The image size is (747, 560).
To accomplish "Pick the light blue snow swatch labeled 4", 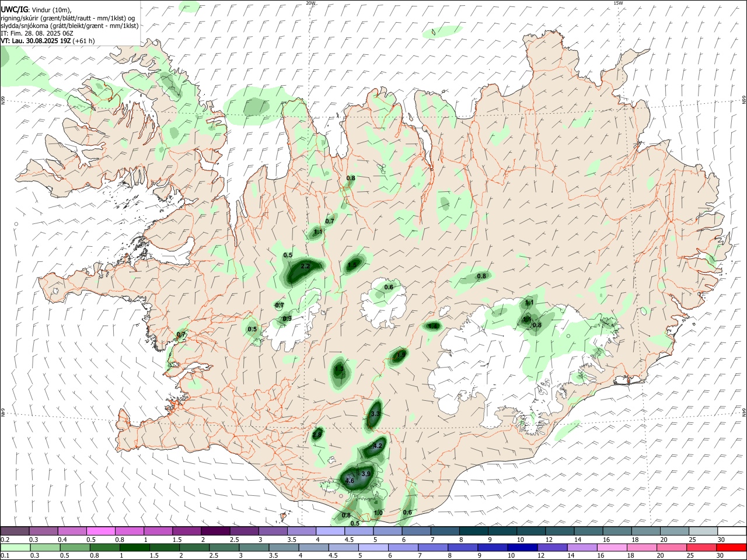I will (330, 531).
